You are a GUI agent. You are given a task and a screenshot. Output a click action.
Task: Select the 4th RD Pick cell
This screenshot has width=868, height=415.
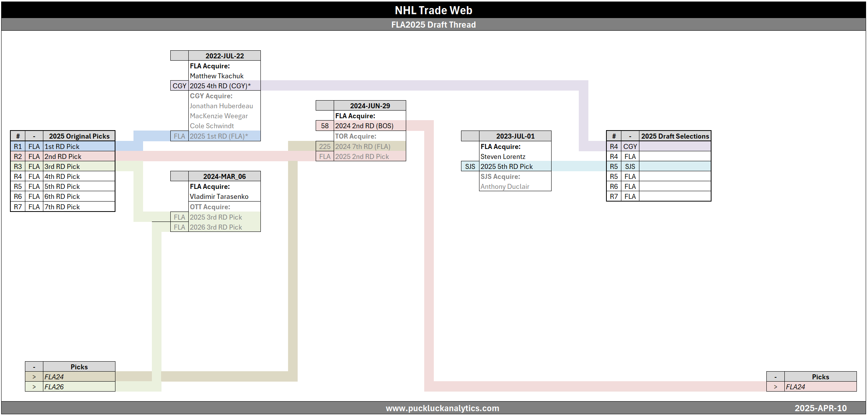[x=79, y=176]
